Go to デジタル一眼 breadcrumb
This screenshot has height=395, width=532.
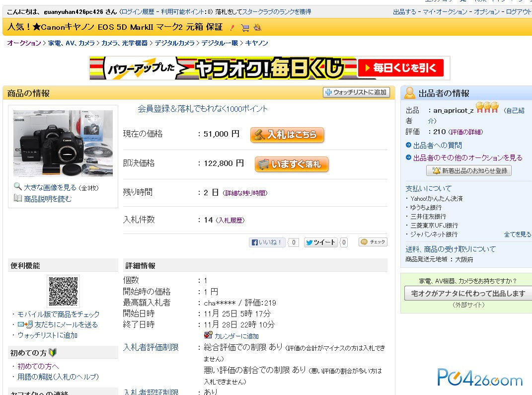tap(220, 43)
